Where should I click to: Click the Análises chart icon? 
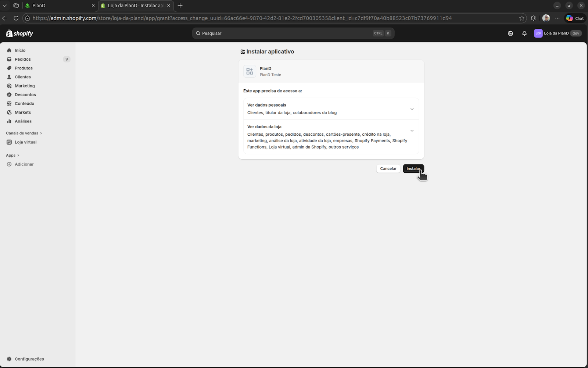pos(9,121)
